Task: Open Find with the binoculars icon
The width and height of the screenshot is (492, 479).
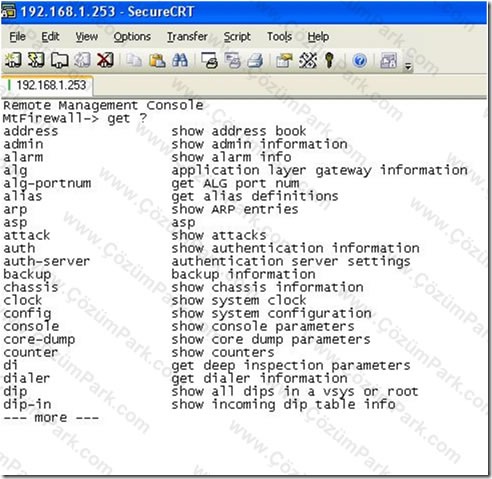Action: (x=180, y=61)
